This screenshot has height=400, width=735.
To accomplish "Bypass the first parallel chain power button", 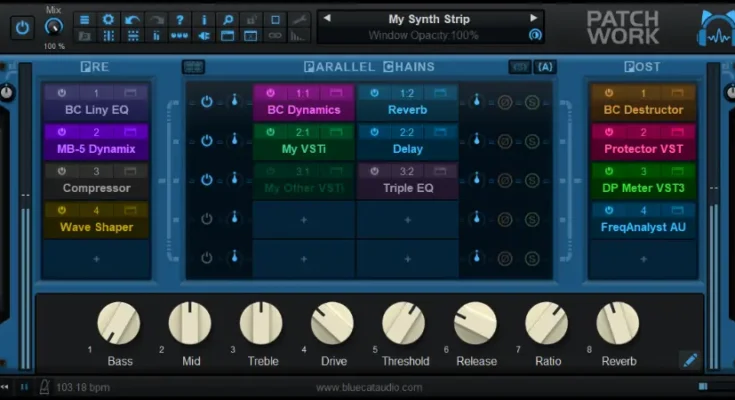I will [x=207, y=101].
